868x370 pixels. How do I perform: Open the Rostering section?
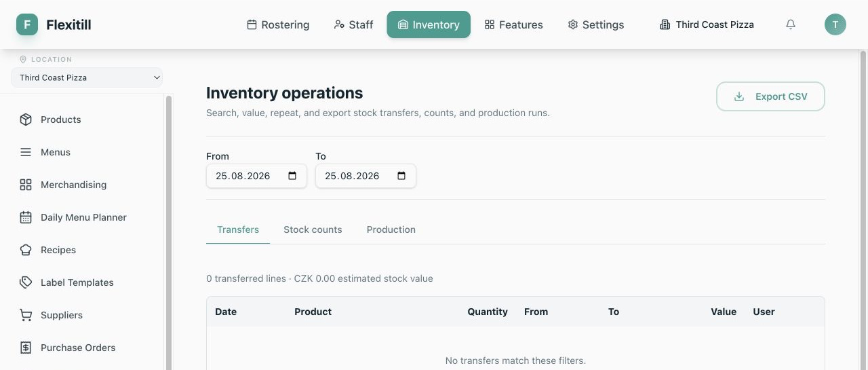tap(278, 24)
